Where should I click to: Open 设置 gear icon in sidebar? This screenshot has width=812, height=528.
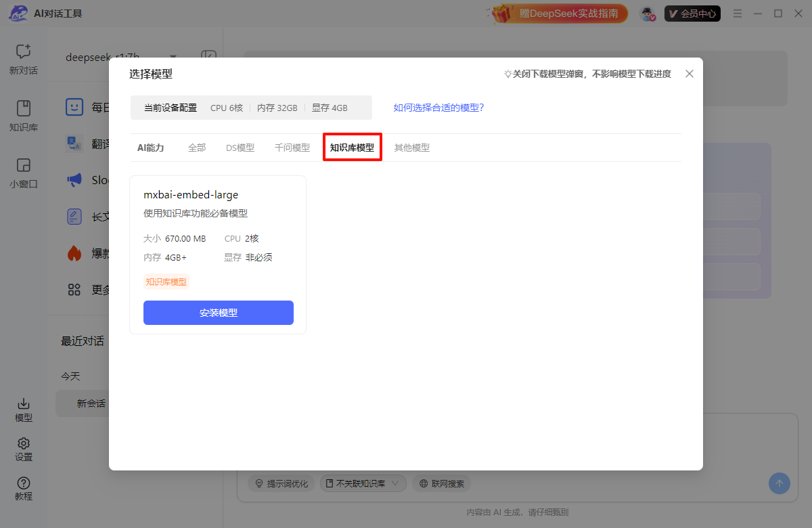tap(24, 443)
